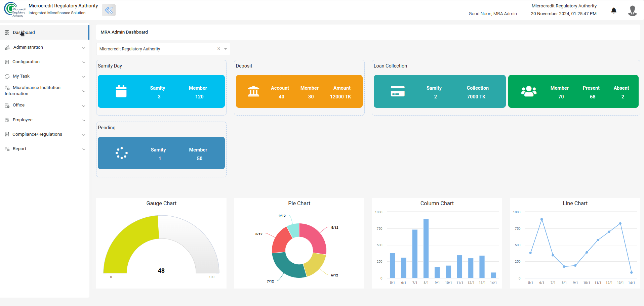Click Present count 68

click(593, 97)
